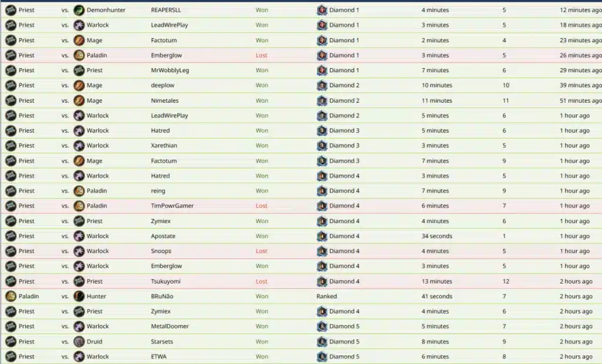The height and width of the screenshot is (364, 602).
Task: Click the 34 seconds duration for Apostate
Action: [437, 236]
